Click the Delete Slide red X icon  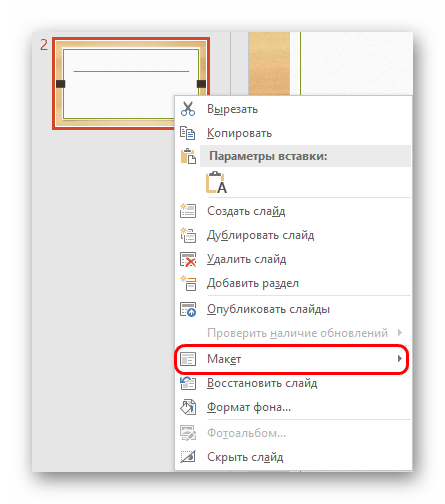188,259
